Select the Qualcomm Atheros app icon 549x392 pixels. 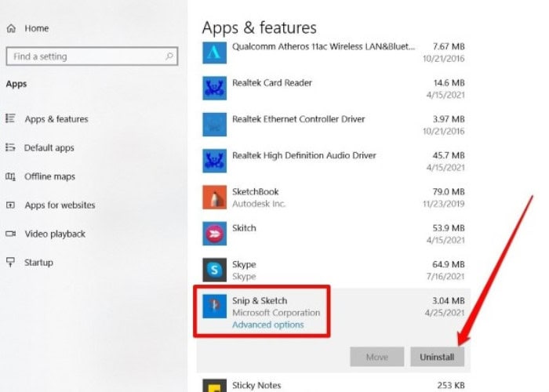click(214, 53)
